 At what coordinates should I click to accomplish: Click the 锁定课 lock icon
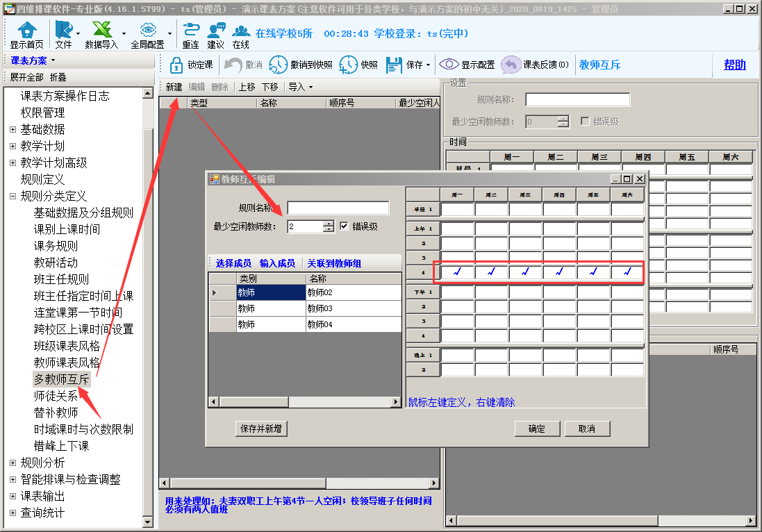[176, 65]
